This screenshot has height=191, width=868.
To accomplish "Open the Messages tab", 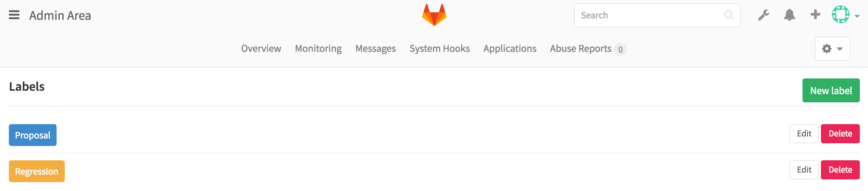I will (x=375, y=49).
